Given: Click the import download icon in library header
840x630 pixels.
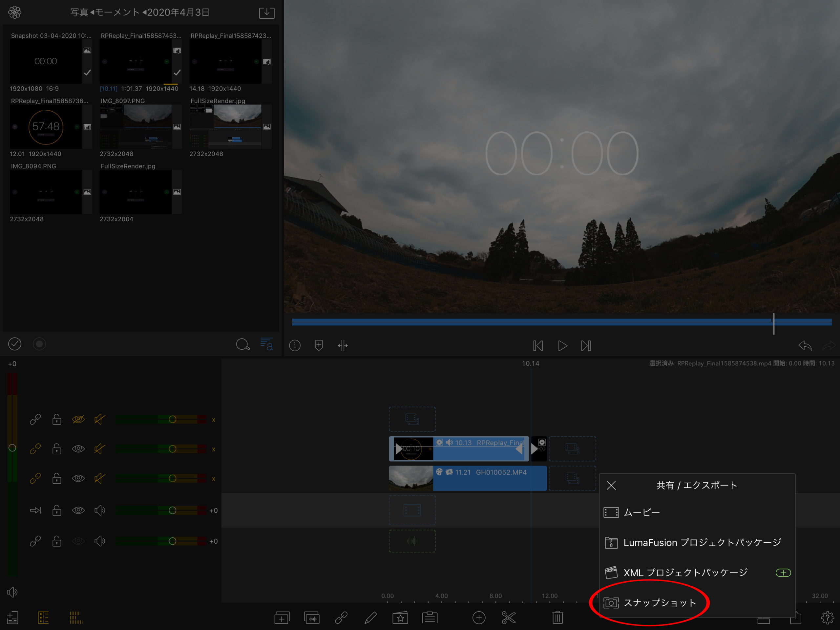Looking at the screenshot, I should pos(266,12).
